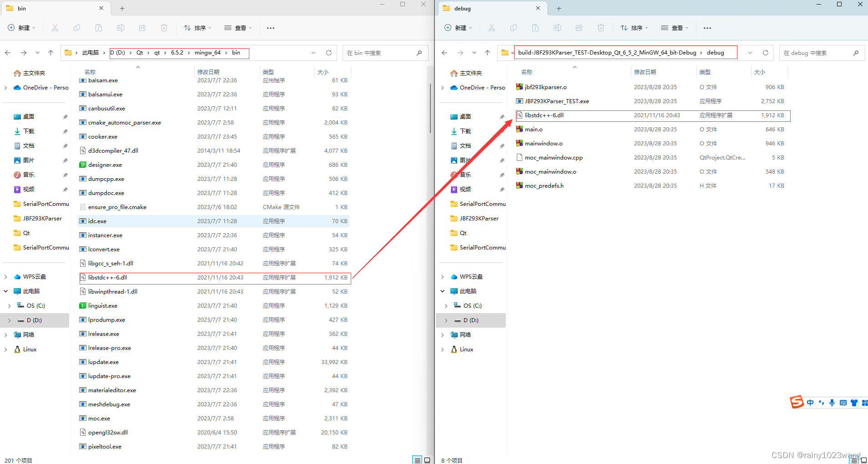Expand the D (D:) drive in the bin sidebar
The image size is (868, 464).
pyautogui.click(x=8, y=320)
